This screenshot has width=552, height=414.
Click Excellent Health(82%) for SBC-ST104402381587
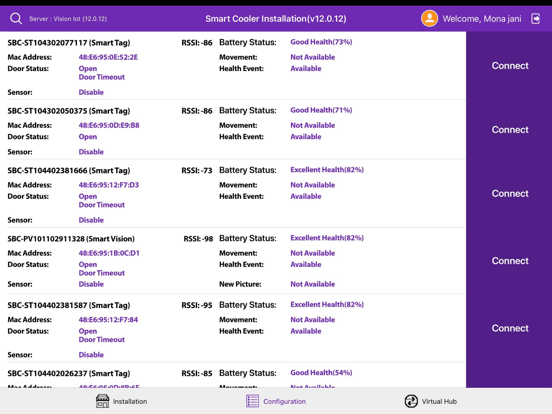coord(327,305)
